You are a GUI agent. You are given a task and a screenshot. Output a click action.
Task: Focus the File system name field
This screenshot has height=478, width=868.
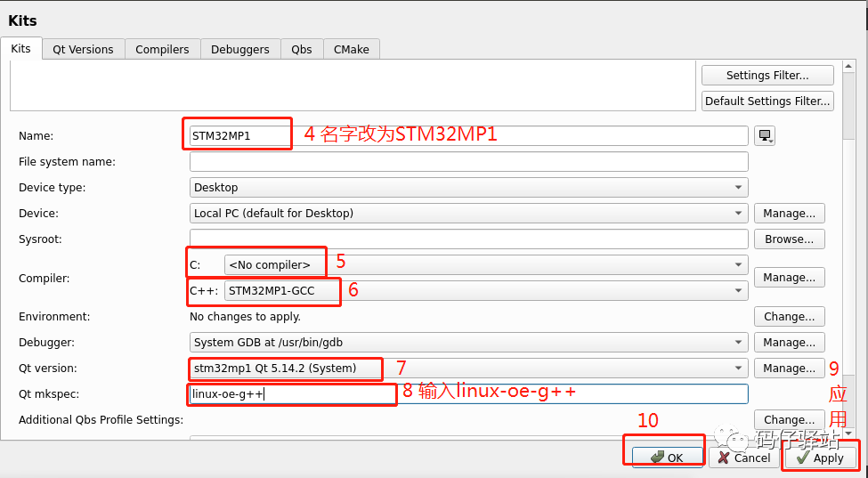point(469,161)
